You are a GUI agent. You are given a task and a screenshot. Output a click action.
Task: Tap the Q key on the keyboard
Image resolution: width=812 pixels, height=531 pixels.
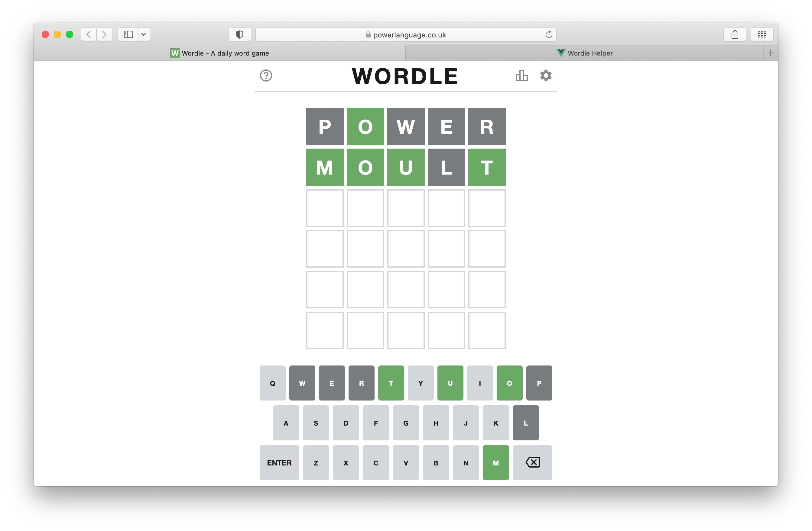(x=272, y=383)
